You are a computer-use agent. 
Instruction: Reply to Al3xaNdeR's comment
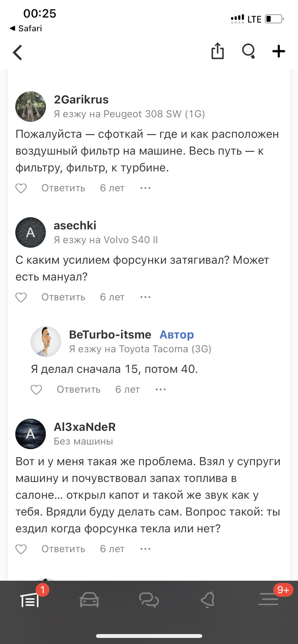(x=63, y=549)
